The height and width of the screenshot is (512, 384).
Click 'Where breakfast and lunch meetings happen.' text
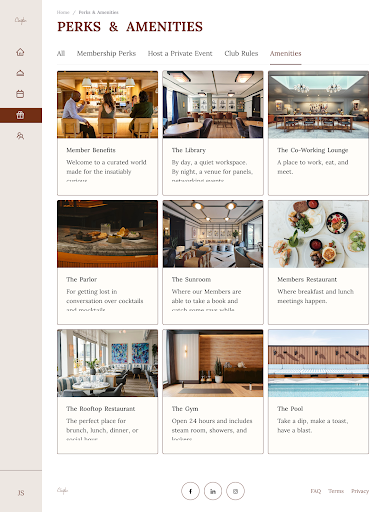tap(315, 296)
